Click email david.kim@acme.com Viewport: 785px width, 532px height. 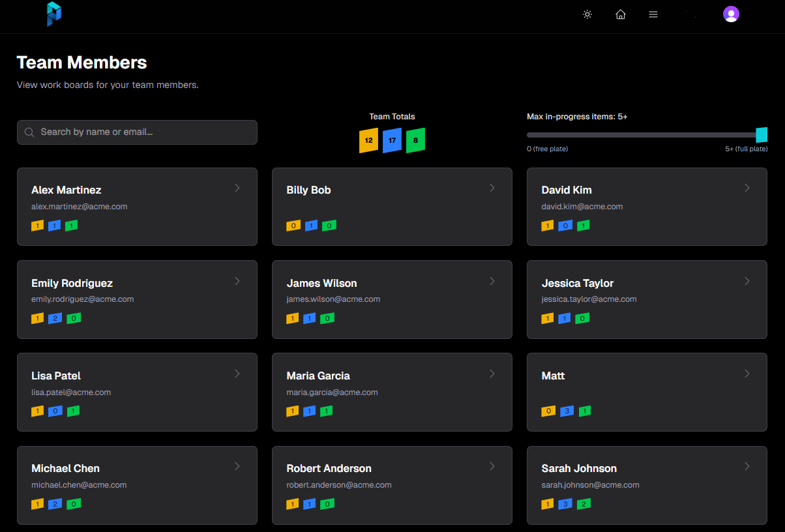tap(582, 207)
